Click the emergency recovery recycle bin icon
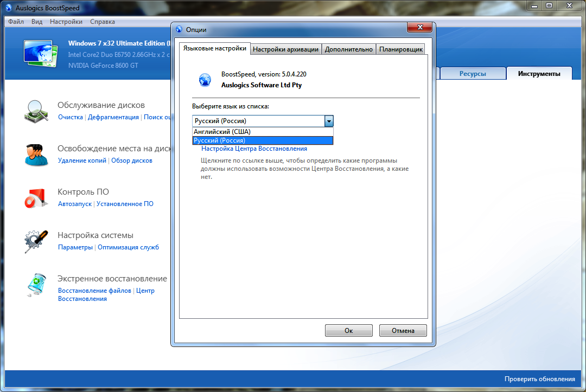Viewport: 586px width, 392px height. (37, 285)
